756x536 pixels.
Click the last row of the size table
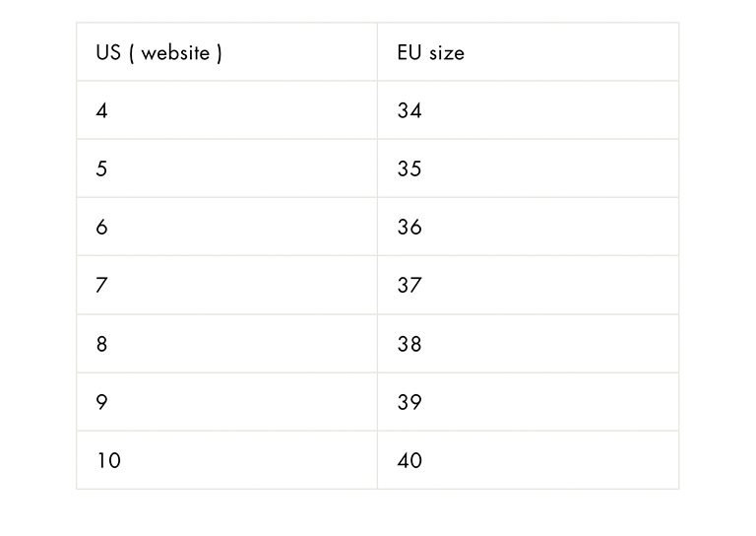(377, 460)
